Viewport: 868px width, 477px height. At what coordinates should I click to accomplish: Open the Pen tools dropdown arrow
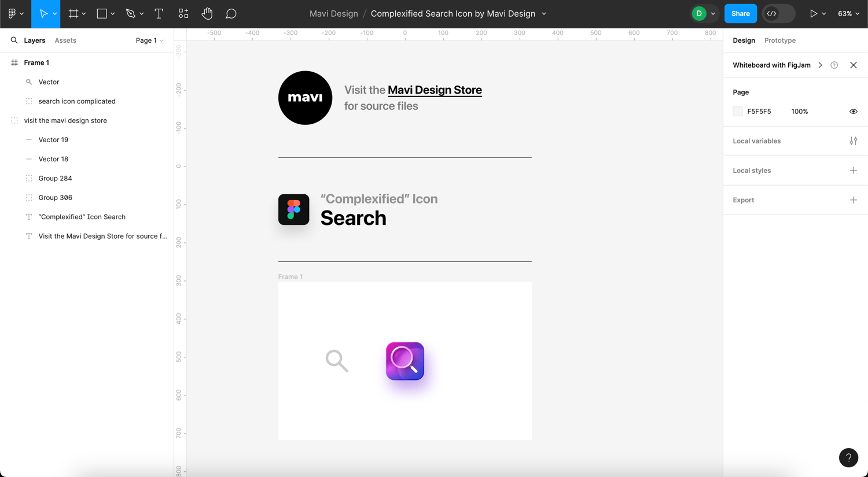tap(142, 14)
